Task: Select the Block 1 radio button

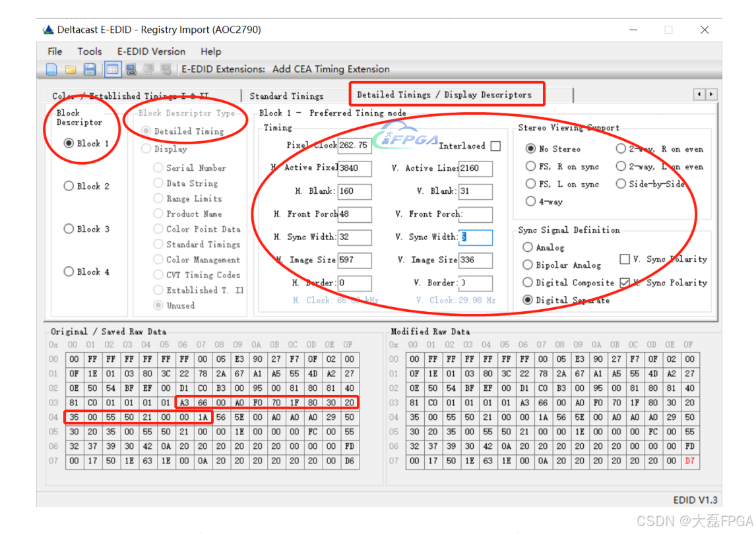Action: 69,143
